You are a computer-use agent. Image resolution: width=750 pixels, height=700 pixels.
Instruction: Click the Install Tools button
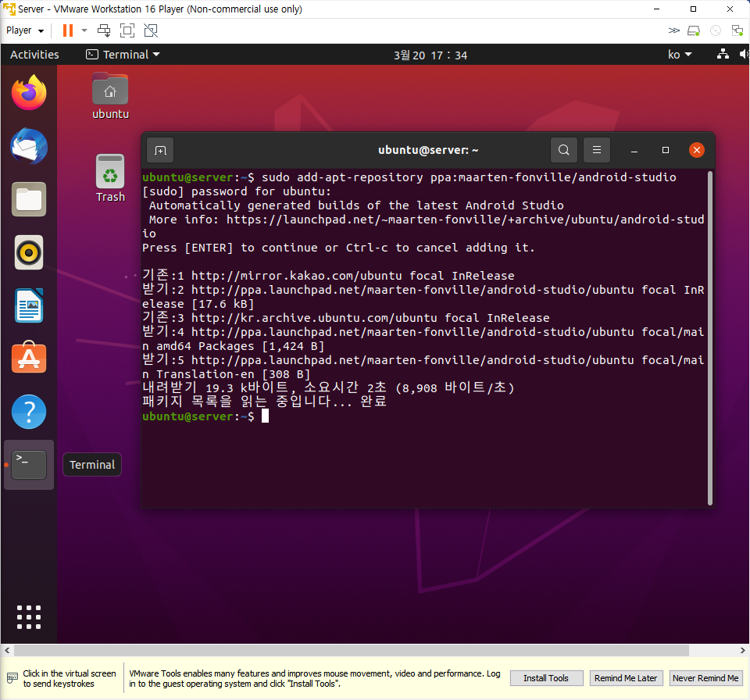pos(546,678)
